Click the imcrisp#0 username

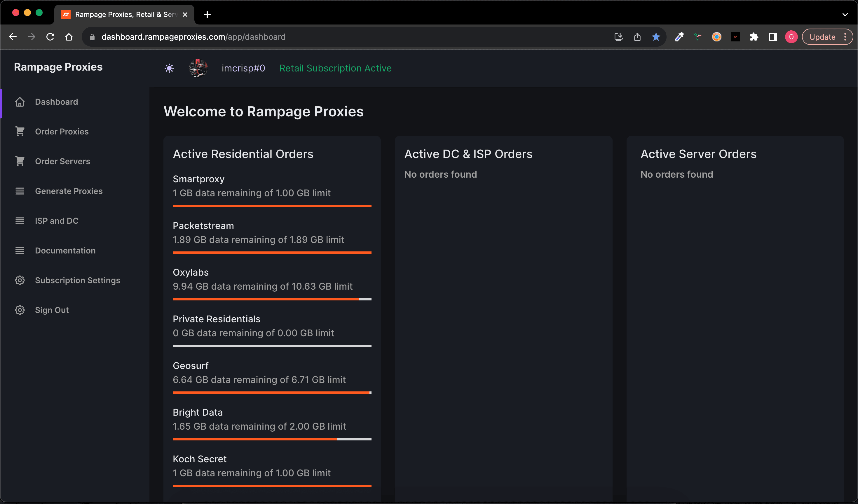click(x=243, y=69)
